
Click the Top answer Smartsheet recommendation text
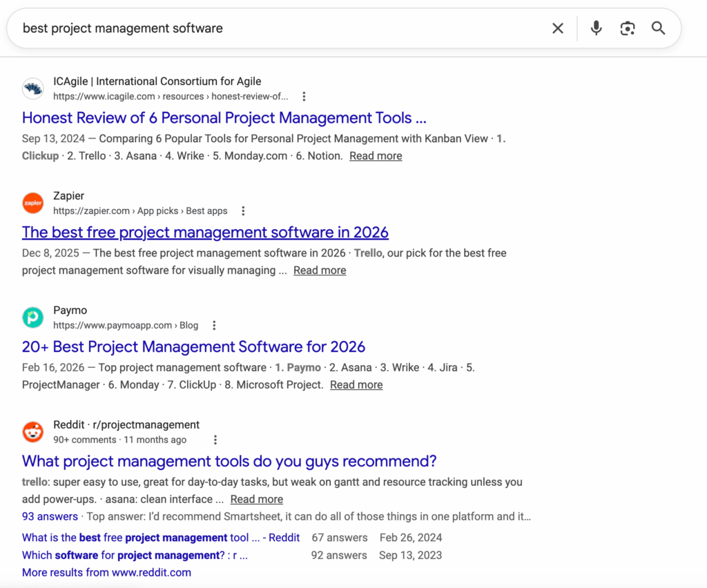click(x=309, y=516)
